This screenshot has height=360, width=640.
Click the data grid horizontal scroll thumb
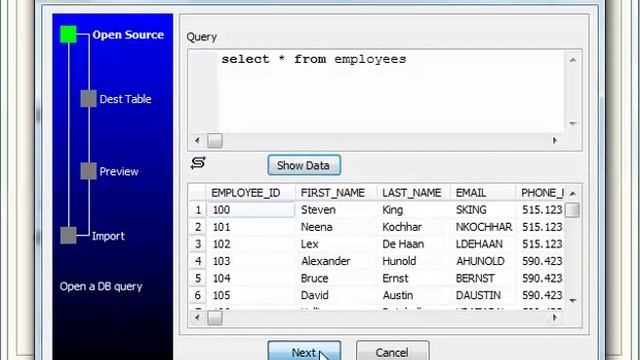click(215, 318)
